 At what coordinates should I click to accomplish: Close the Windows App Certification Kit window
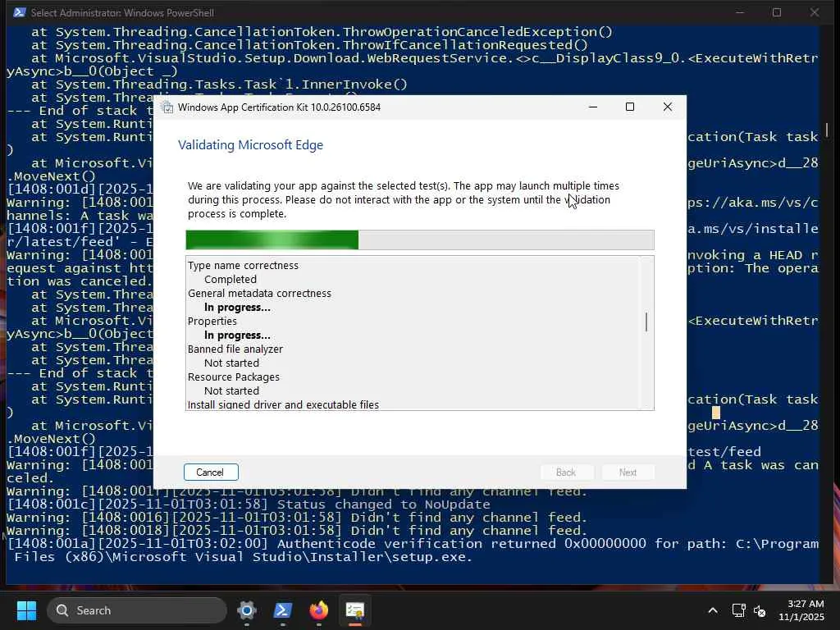click(x=668, y=107)
